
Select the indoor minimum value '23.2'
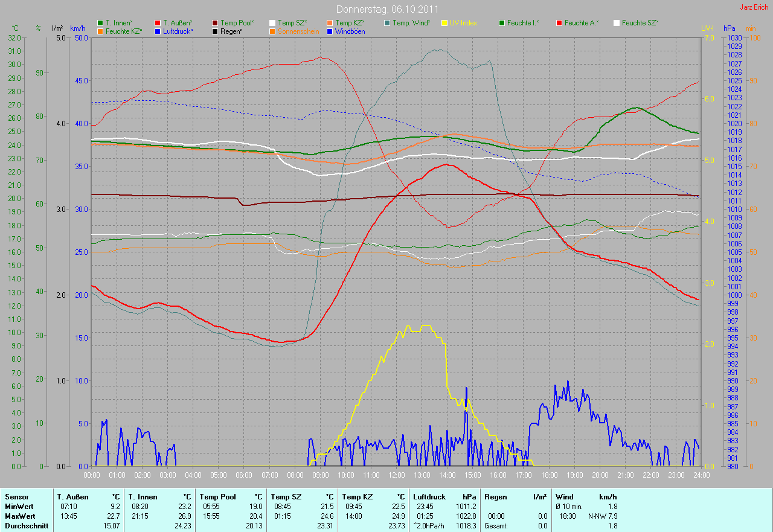185,507
